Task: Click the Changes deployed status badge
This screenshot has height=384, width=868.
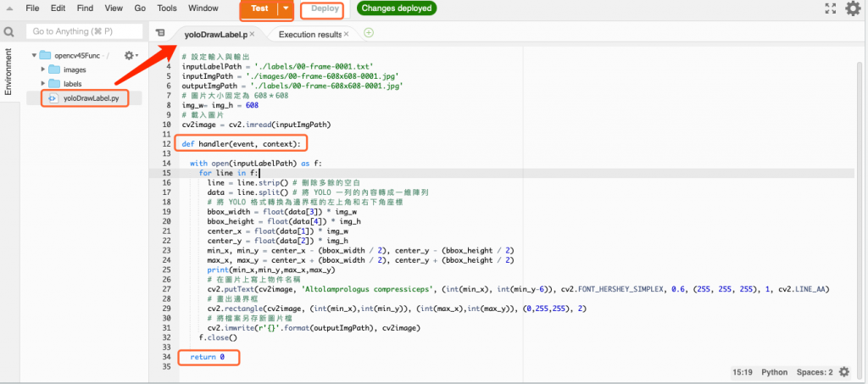Action: (397, 8)
